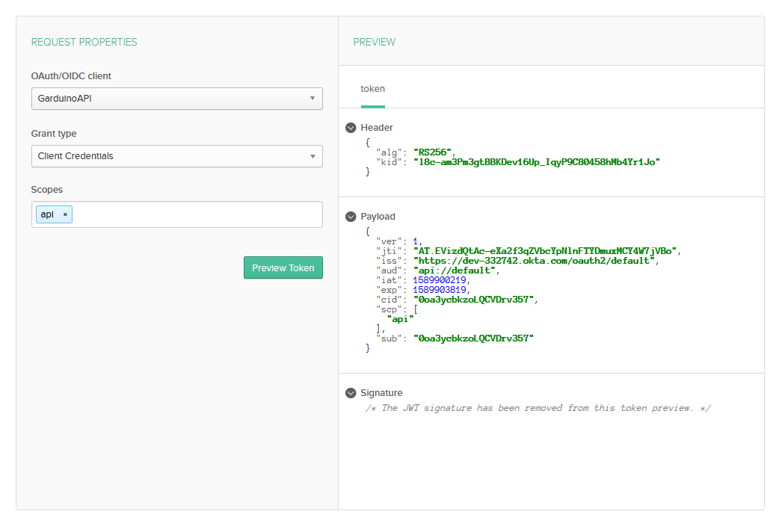Click the RS256 alg value
The width and height of the screenshot is (779, 532).
(434, 151)
